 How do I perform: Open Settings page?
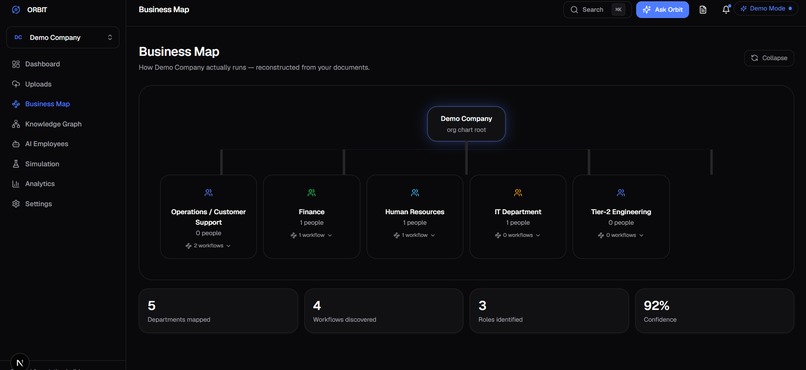click(39, 204)
